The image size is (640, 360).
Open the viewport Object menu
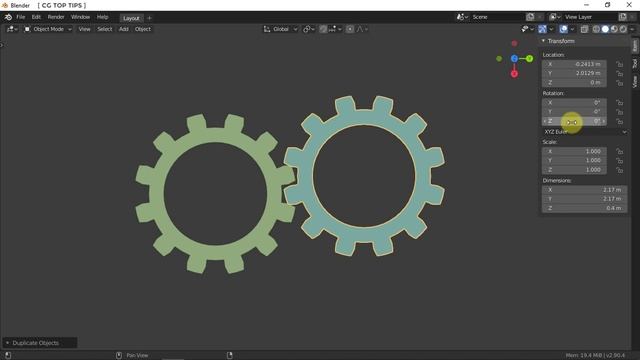point(143,29)
